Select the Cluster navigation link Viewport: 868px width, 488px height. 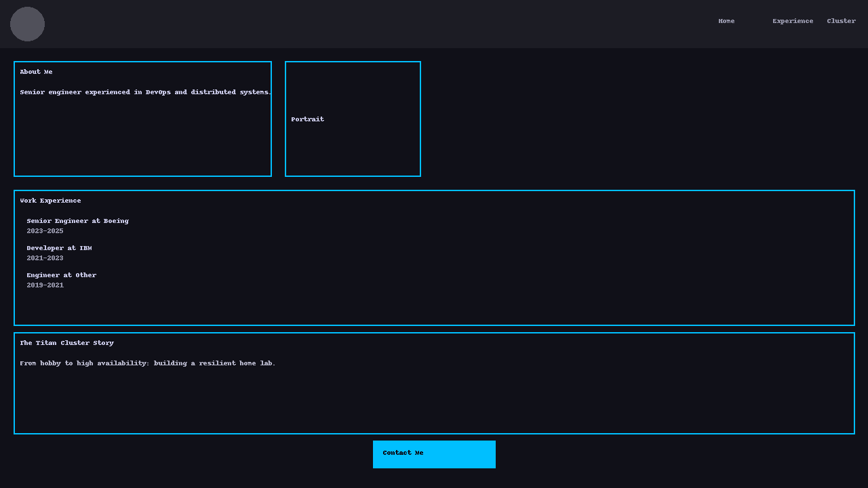[x=841, y=21]
